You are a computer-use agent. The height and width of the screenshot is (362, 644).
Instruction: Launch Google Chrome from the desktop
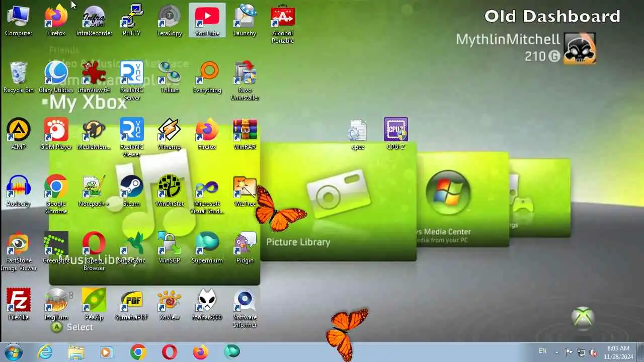coord(56,195)
